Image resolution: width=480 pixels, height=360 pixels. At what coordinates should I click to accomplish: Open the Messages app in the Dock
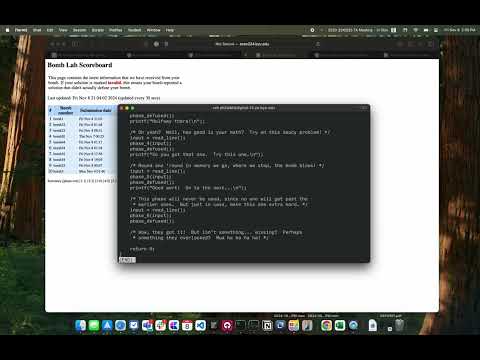[94, 325]
